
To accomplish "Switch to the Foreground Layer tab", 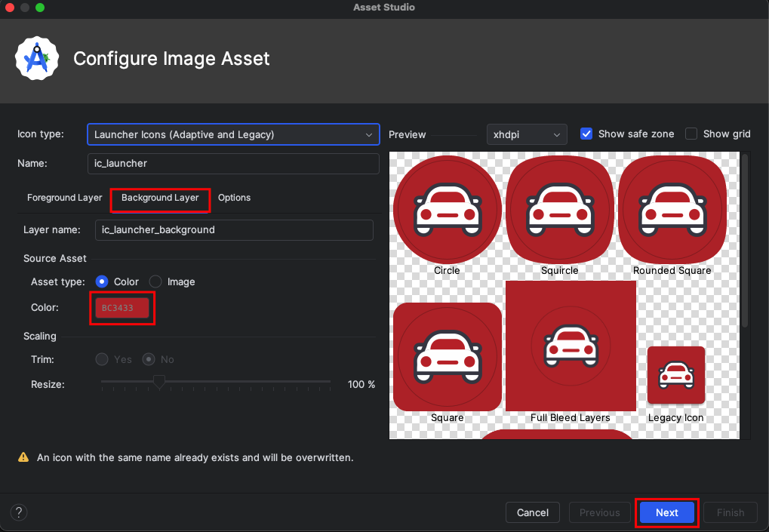I will [x=64, y=198].
